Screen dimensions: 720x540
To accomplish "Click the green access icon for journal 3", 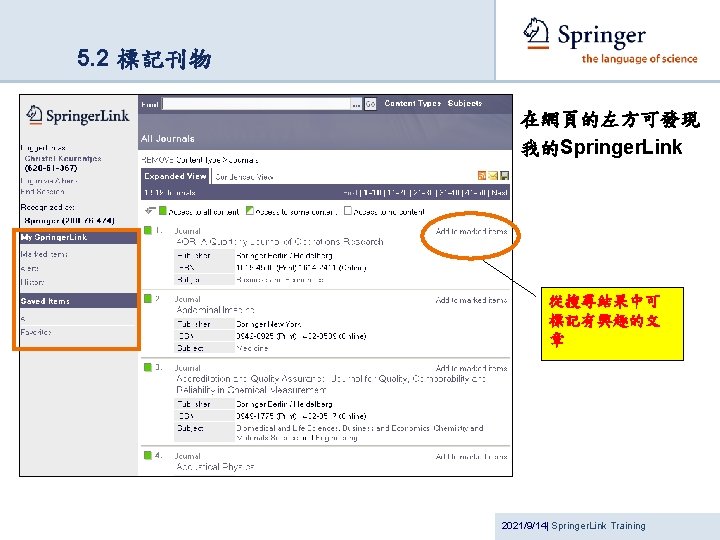I will pos(148,367).
